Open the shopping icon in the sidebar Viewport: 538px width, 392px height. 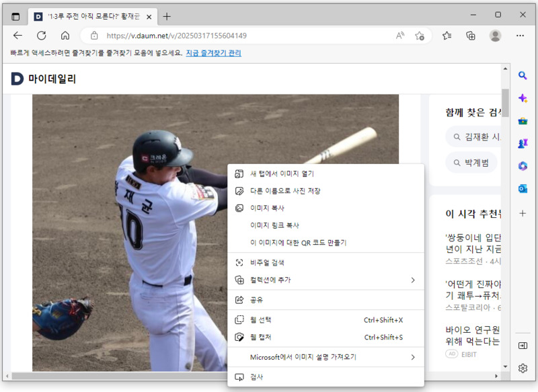pyautogui.click(x=523, y=121)
